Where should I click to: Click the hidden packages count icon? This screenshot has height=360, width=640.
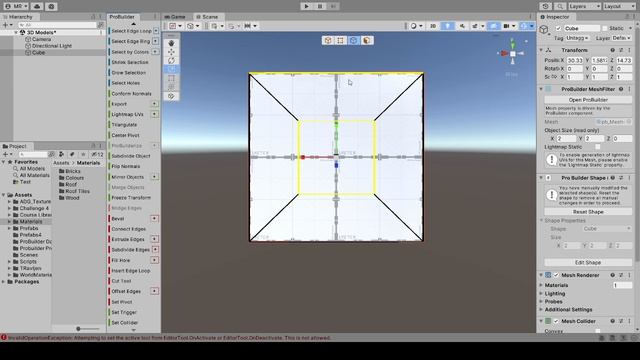(x=97, y=154)
